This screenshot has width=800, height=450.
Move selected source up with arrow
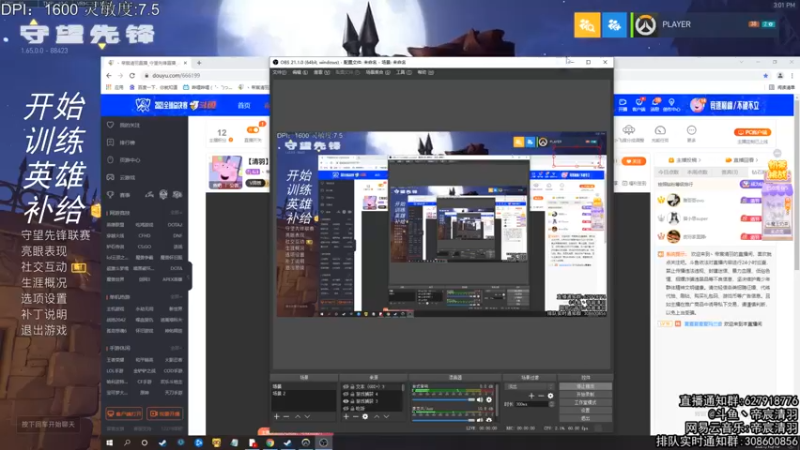click(x=377, y=416)
